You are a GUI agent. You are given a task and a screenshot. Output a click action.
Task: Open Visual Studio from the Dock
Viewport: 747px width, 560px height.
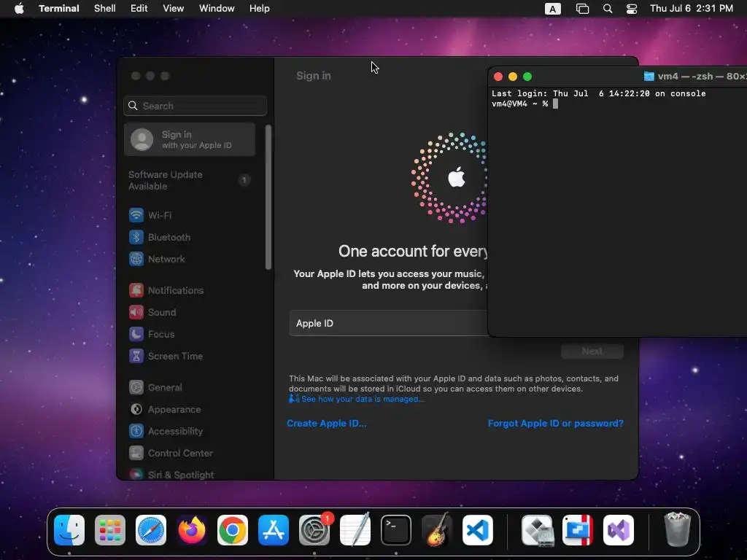(619, 530)
